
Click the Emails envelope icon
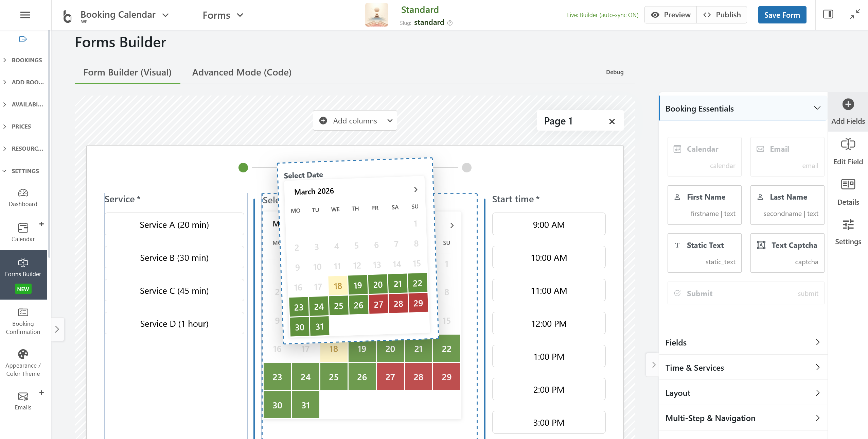[x=23, y=396]
